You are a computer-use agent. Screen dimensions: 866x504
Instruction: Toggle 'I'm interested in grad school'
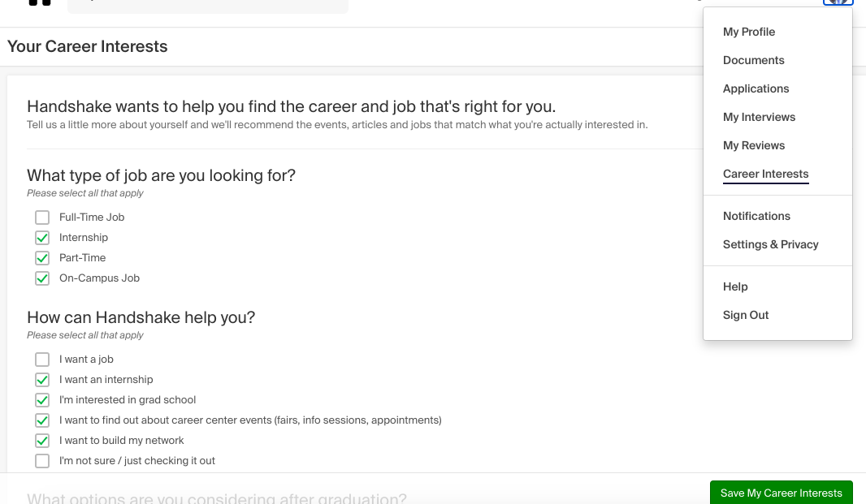[42, 399]
